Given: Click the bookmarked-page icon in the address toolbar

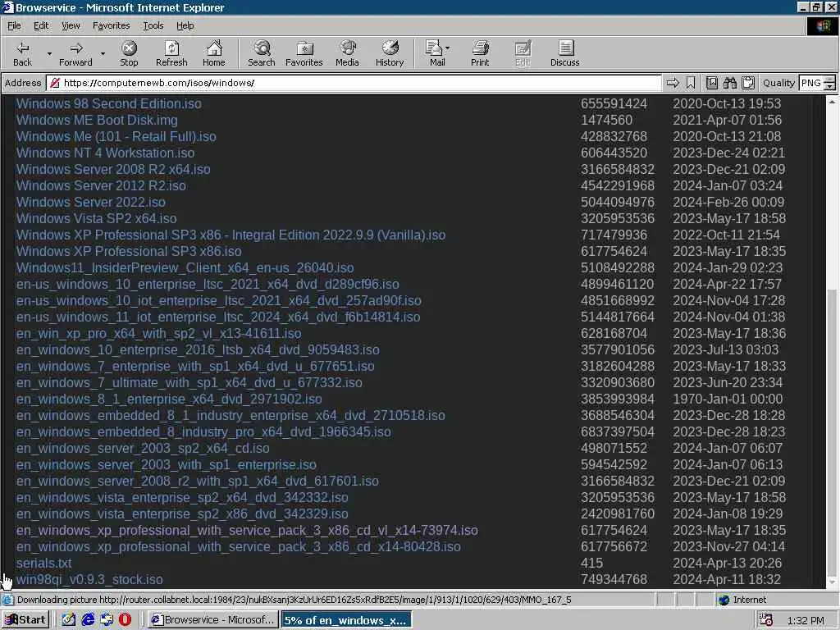Looking at the screenshot, I should pyautogui.click(x=711, y=83).
